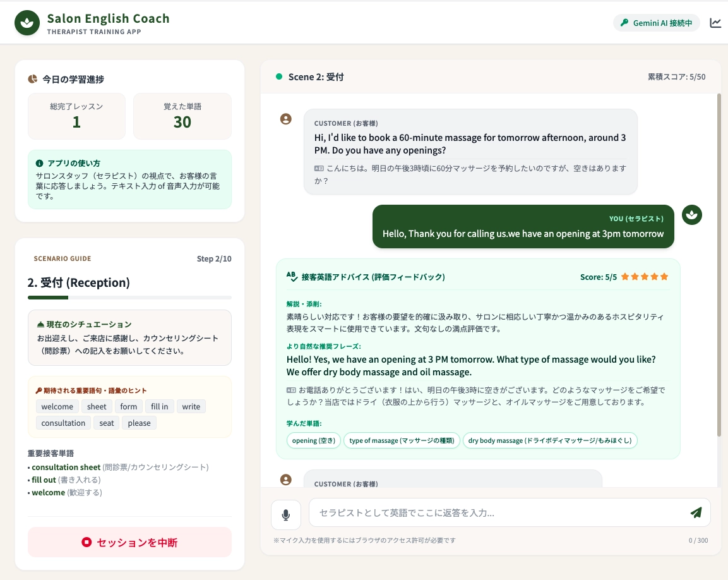Screen dimensions: 728x580
Task: Click the key icon in Gemini badge
Action: point(624,23)
